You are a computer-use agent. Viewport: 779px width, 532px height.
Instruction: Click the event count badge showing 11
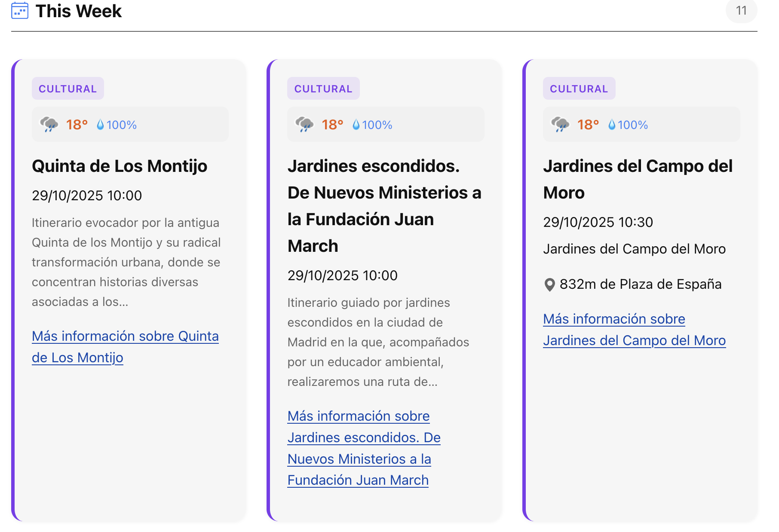point(741,10)
